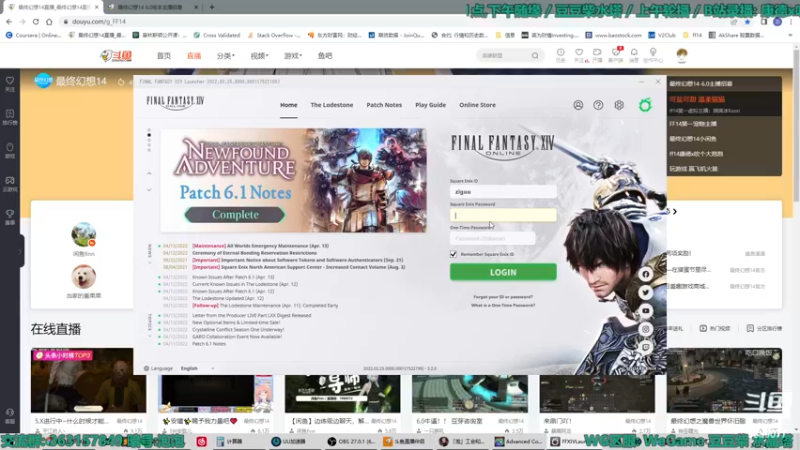Open the Online Store tab
The width and height of the screenshot is (800, 450).
click(477, 105)
